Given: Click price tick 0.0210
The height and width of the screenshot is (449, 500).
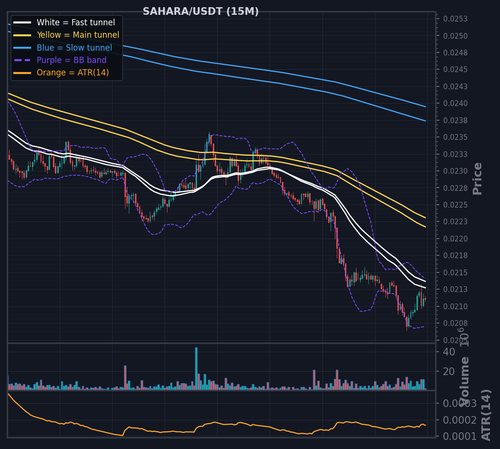Looking at the screenshot, I should point(455,306).
